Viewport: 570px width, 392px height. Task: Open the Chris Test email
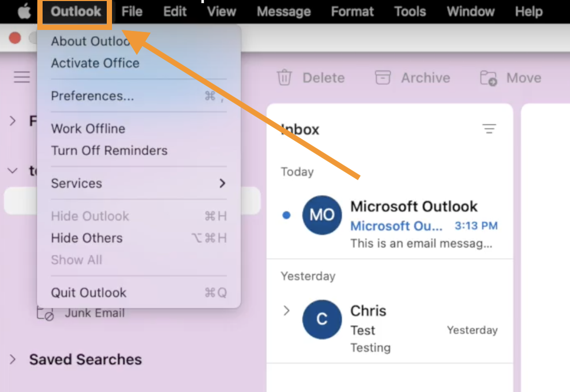tap(390, 328)
